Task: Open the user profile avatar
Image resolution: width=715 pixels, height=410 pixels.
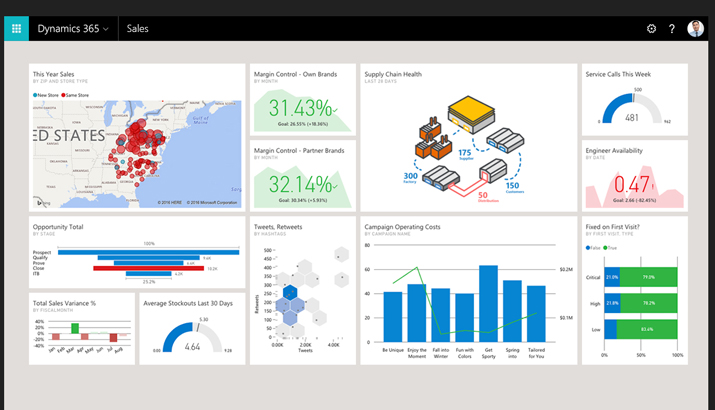Action: coord(695,29)
